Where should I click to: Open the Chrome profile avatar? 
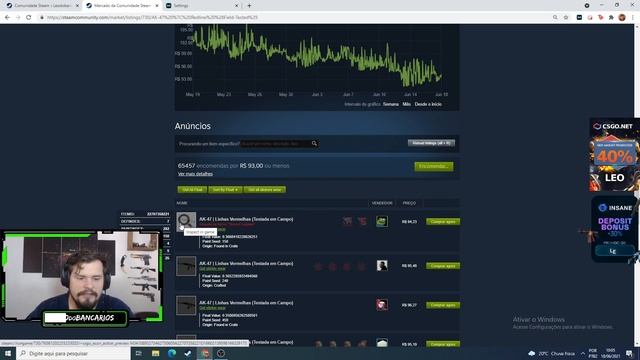click(x=622, y=18)
